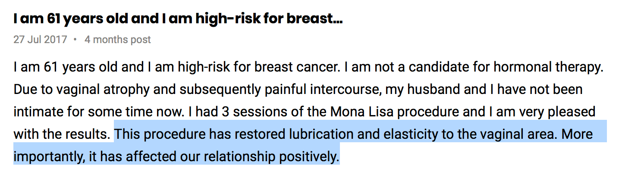Click the words "with the results"
The height and width of the screenshot is (175, 644).
(x=61, y=134)
